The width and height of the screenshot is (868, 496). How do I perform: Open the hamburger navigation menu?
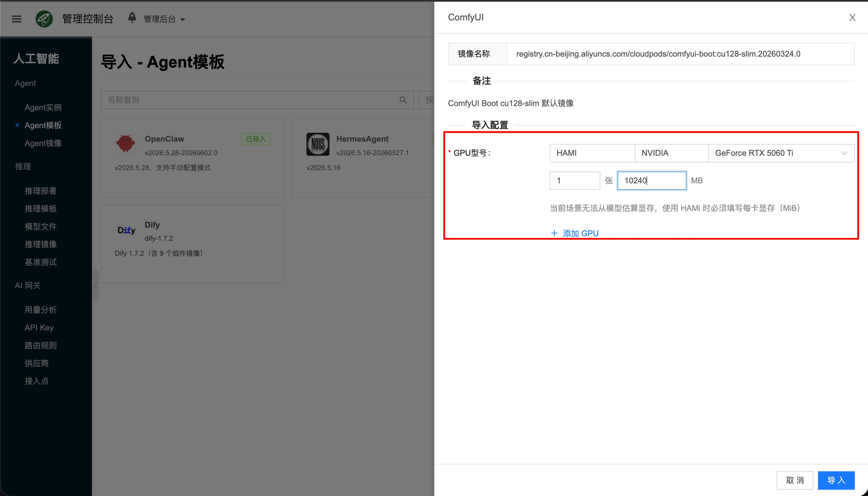coord(16,19)
